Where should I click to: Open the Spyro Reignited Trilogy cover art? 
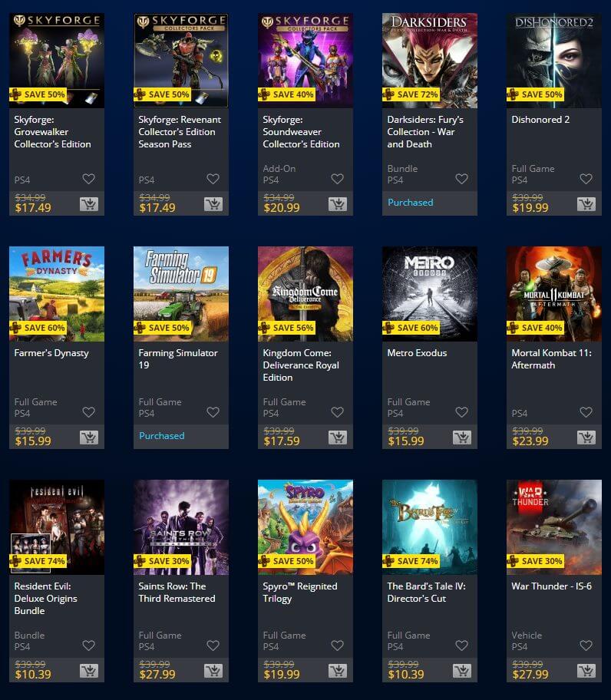click(305, 527)
